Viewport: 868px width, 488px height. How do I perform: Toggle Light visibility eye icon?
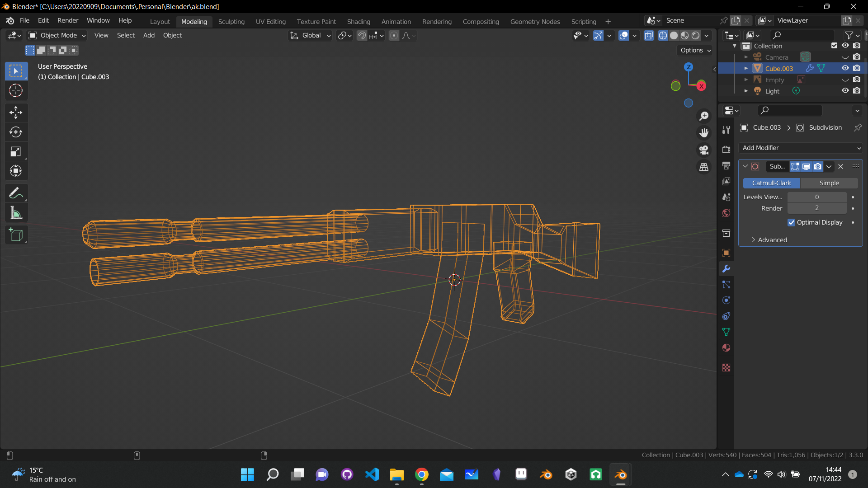[x=844, y=90]
